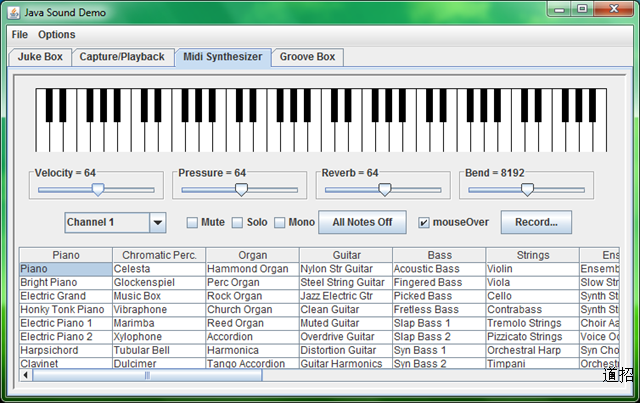The image size is (640, 403).
Task: Select Celesta instrument
Action: 159,269
